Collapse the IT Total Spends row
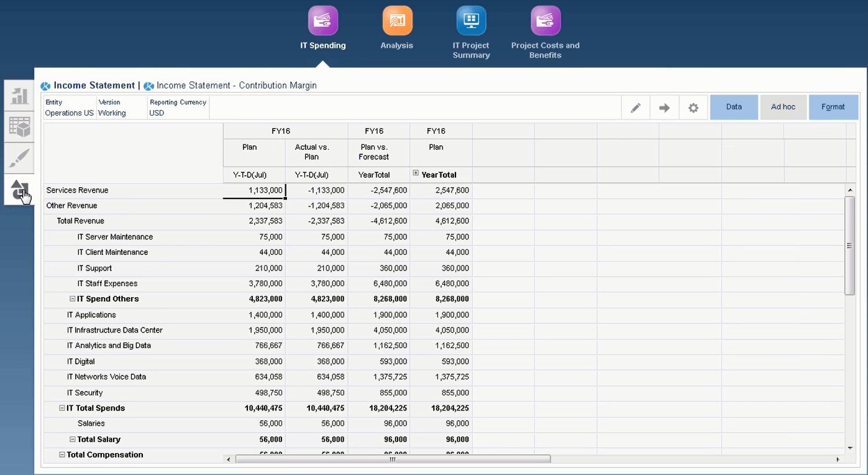 (62, 408)
